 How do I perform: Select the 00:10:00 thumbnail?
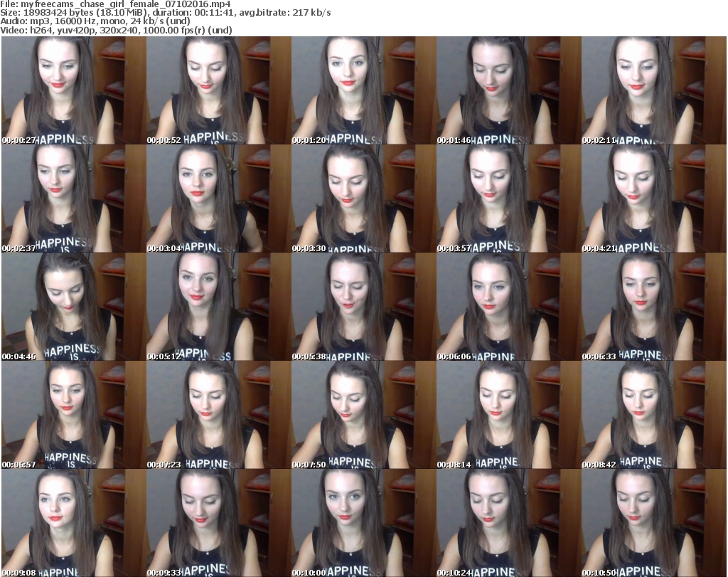pos(363,523)
